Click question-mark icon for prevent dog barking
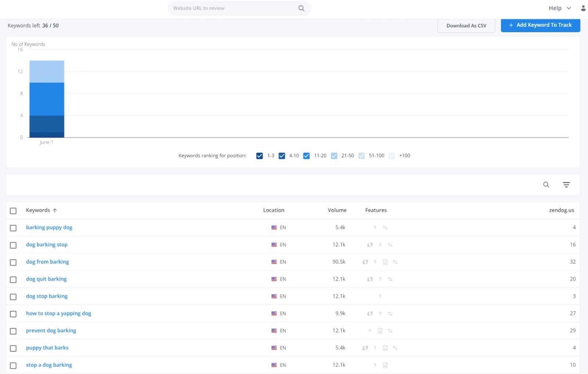The image size is (588, 374). (x=370, y=331)
